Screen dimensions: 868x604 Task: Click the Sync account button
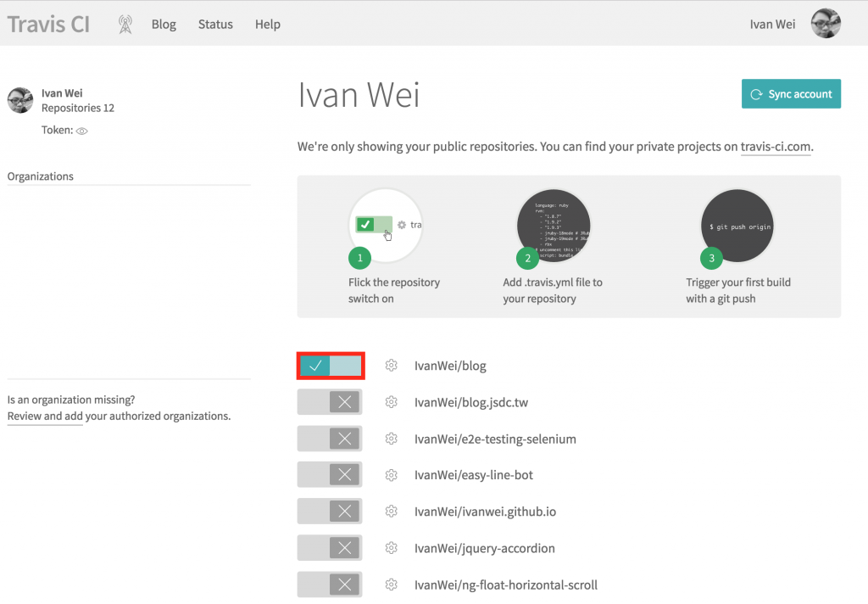pyautogui.click(x=791, y=93)
